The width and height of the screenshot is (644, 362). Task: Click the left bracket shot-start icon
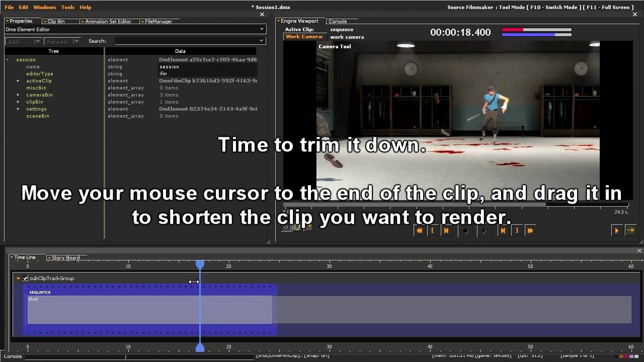click(433, 230)
